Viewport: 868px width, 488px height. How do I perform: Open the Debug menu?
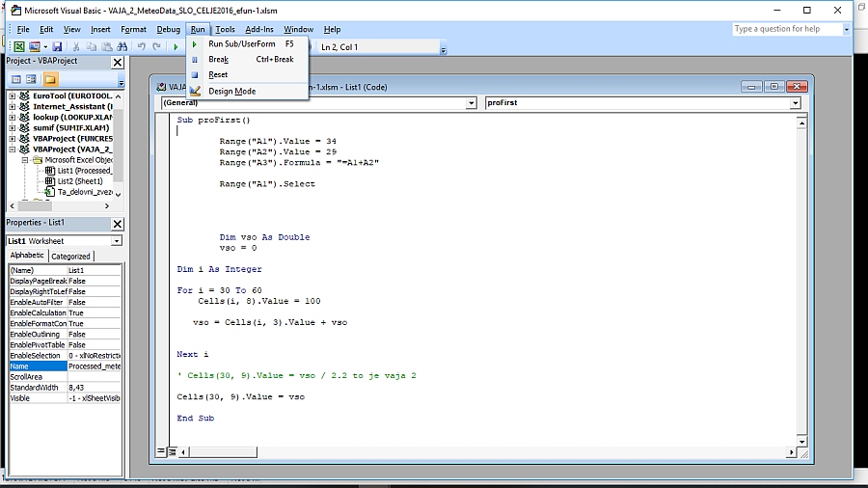coord(169,30)
